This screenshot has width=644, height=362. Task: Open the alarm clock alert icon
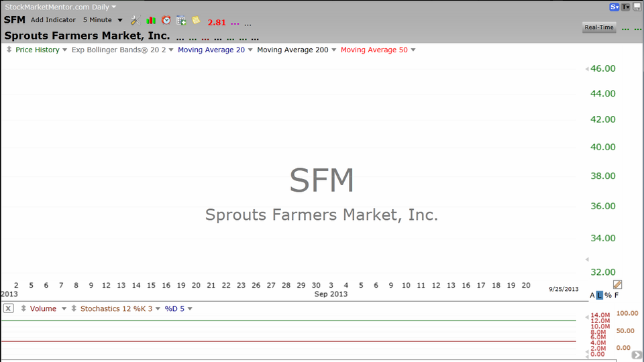pos(166,20)
